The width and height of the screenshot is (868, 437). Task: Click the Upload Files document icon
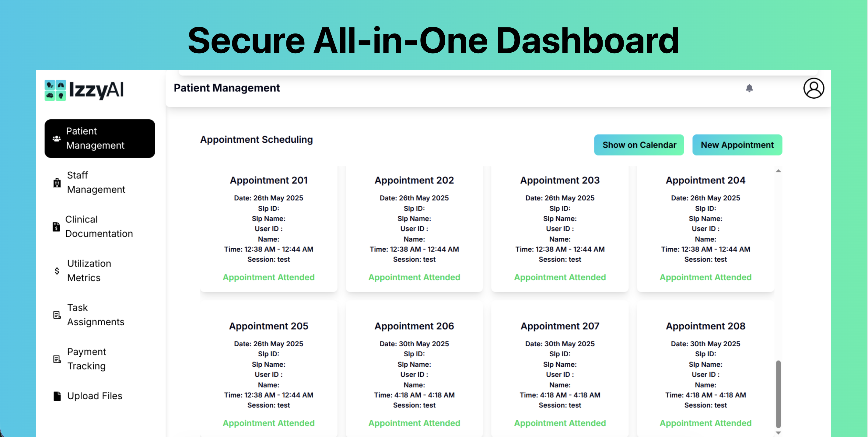57,396
